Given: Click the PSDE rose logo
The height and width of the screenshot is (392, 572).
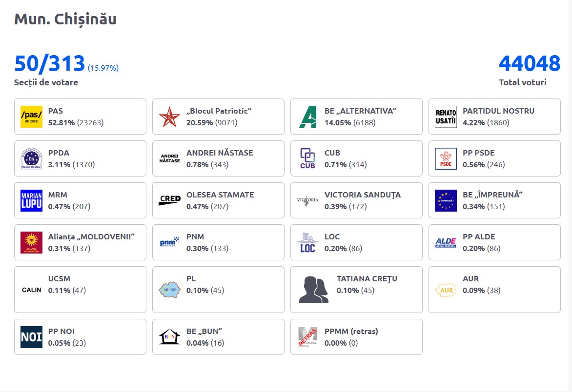Looking at the screenshot, I should 446,158.
